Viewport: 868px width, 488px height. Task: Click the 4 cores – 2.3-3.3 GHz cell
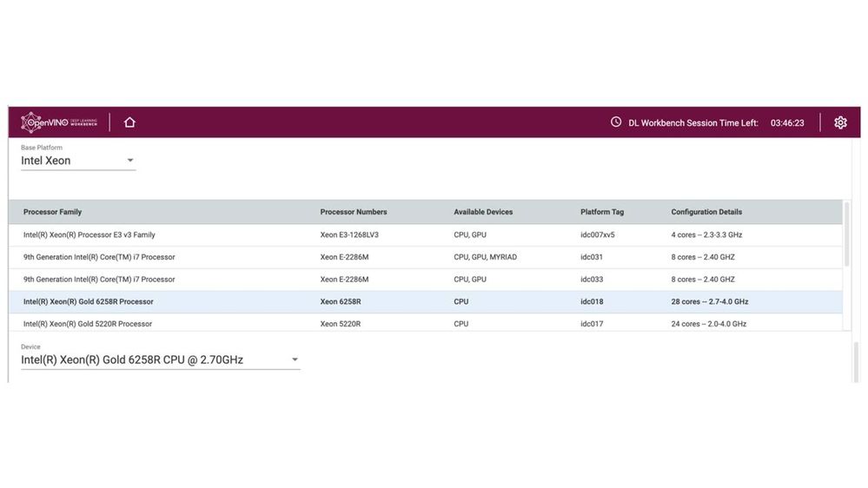(x=706, y=234)
